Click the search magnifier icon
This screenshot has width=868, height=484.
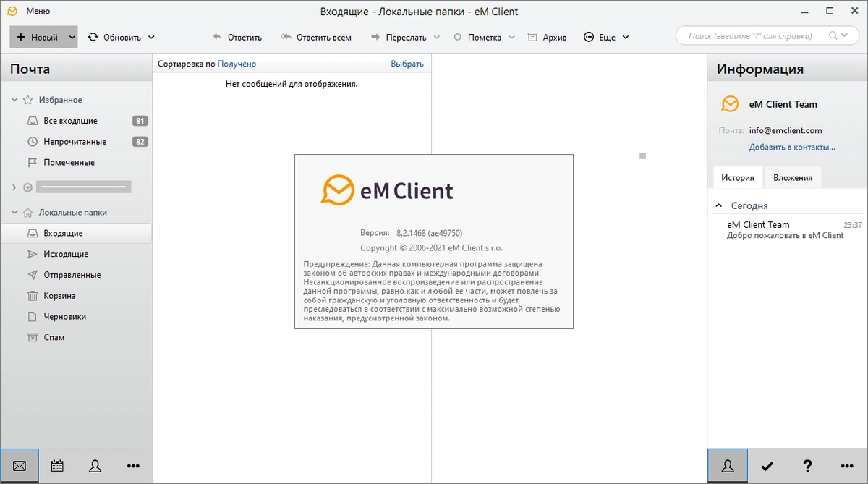point(834,35)
